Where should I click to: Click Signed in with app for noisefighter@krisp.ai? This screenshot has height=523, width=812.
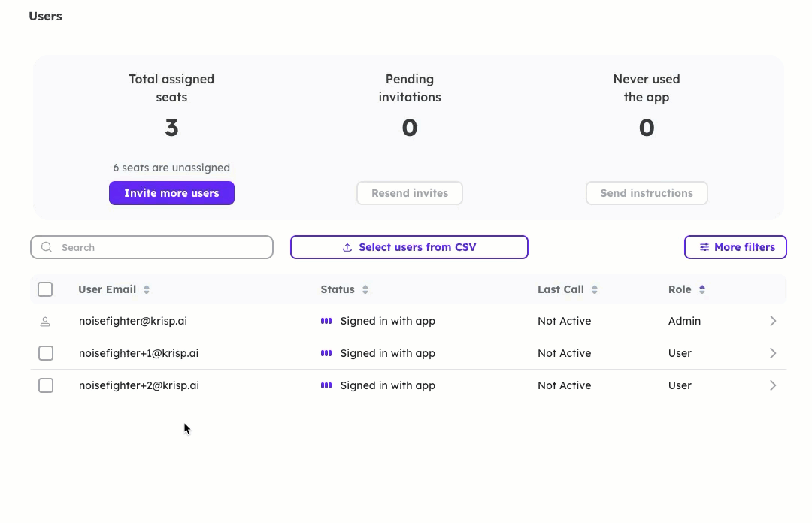tap(388, 321)
